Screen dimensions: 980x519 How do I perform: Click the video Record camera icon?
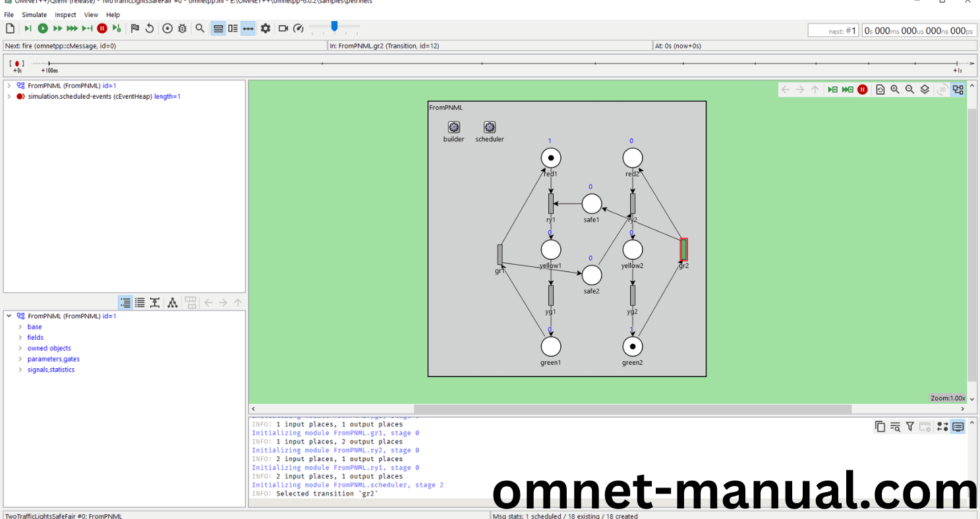tap(283, 28)
